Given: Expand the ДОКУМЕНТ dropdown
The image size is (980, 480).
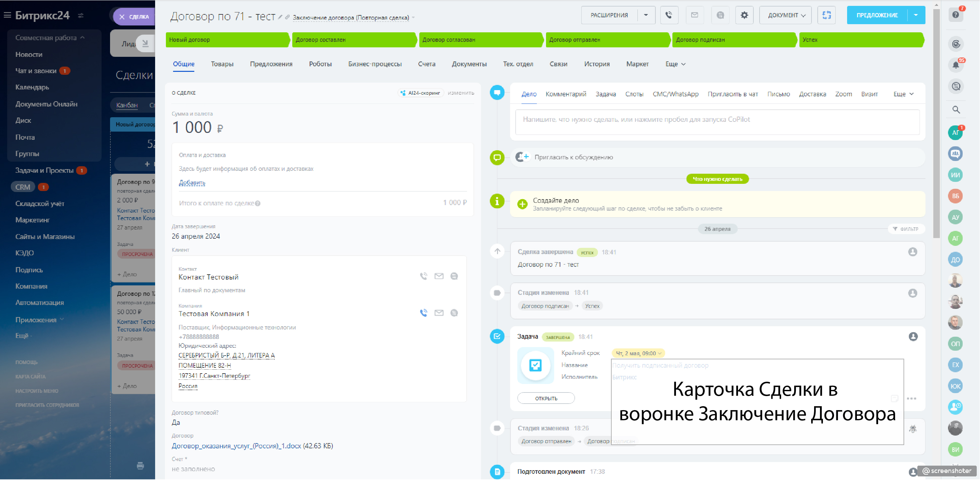Looking at the screenshot, I should click(x=786, y=15).
